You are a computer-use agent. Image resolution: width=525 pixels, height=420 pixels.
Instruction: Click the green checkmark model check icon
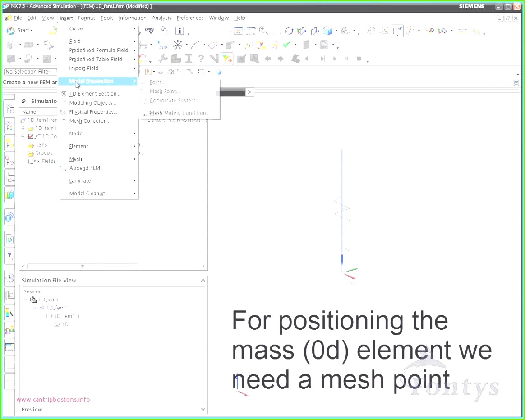[286, 45]
